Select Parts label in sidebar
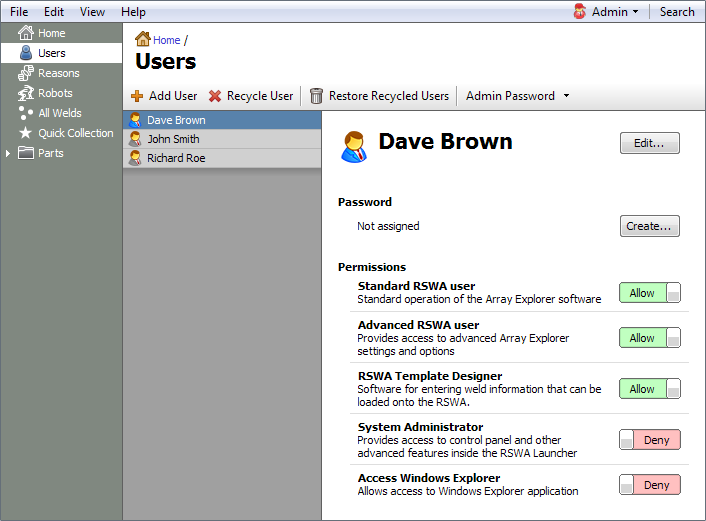This screenshot has height=521, width=706. (50, 153)
